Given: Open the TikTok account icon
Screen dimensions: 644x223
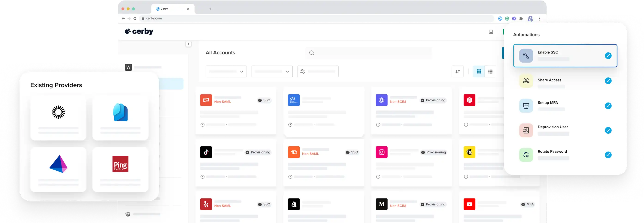Looking at the screenshot, I should coord(206,152).
